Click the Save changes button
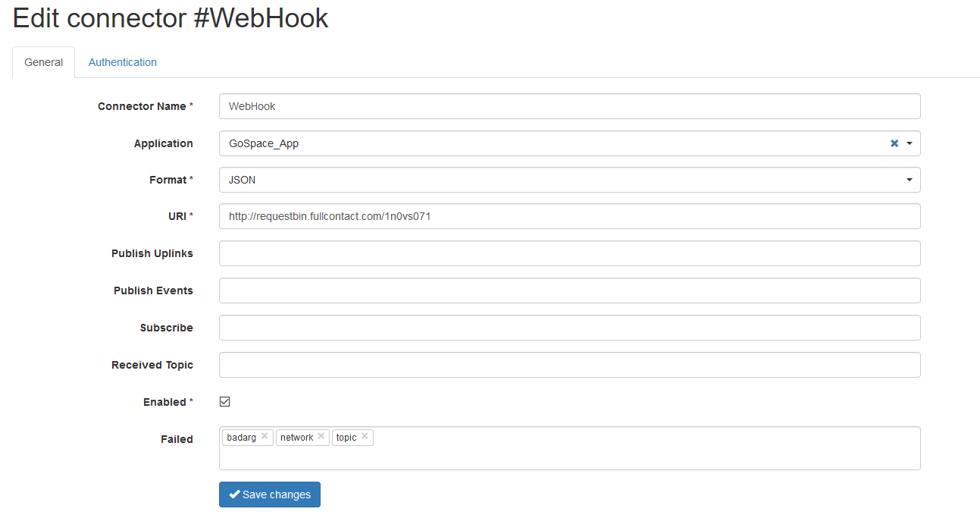The height and width of the screenshot is (515, 980). [269, 494]
